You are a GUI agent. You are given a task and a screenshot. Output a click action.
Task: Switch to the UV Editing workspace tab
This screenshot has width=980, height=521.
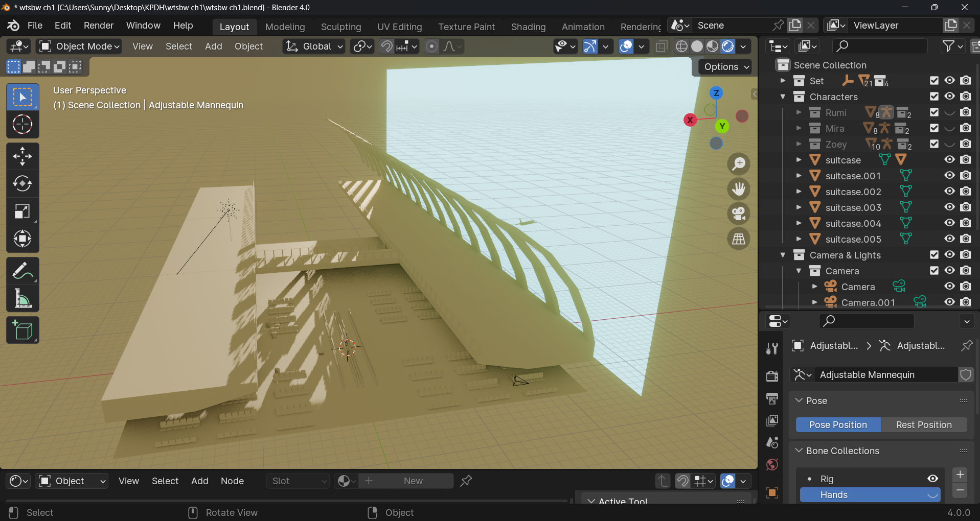pyautogui.click(x=400, y=27)
